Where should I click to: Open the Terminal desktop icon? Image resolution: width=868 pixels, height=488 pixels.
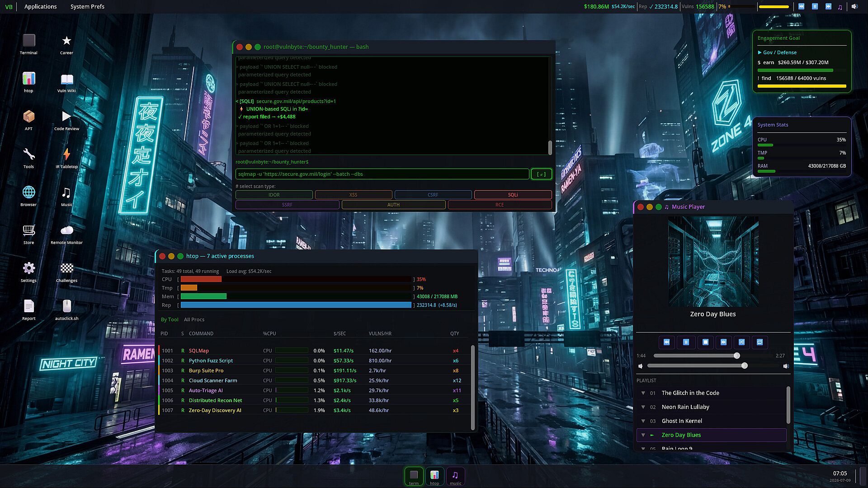pyautogui.click(x=28, y=44)
